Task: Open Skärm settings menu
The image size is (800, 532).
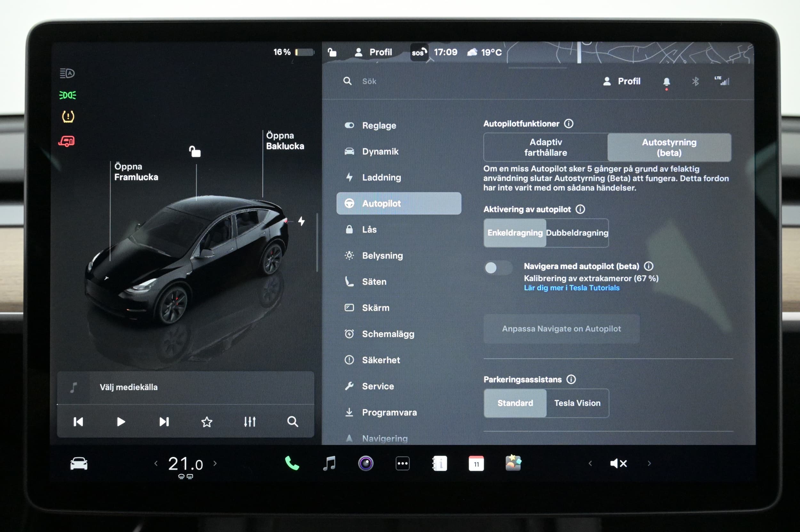Action: [x=399, y=308]
